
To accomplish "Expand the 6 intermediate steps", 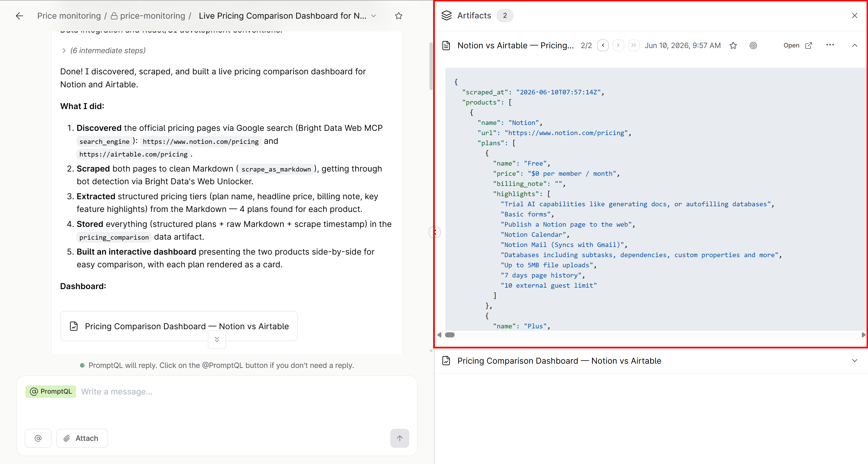I will (104, 51).
